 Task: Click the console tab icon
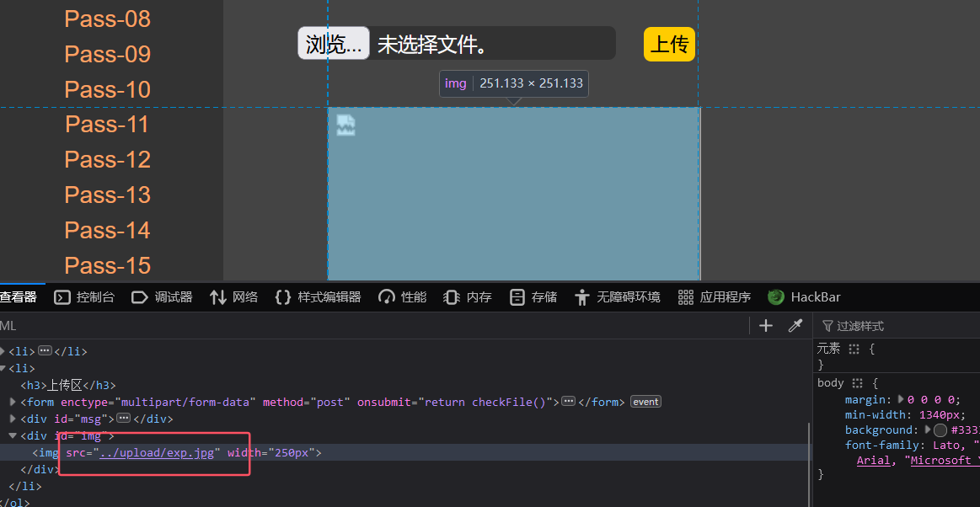[62, 297]
